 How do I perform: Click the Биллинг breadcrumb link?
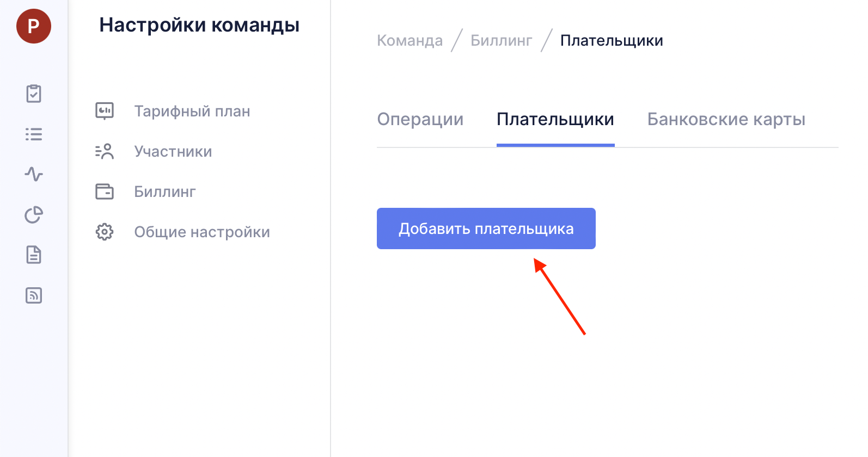pyautogui.click(x=501, y=41)
